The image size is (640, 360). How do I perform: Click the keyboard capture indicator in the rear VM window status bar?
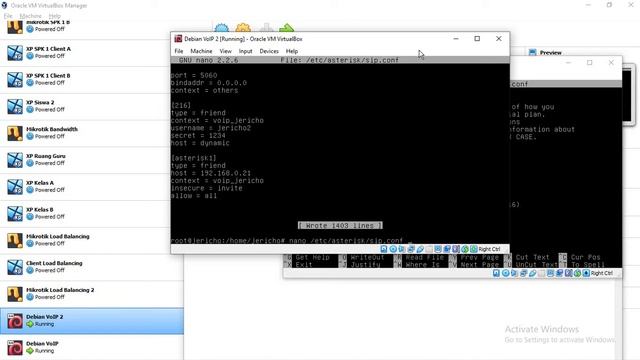586,273
